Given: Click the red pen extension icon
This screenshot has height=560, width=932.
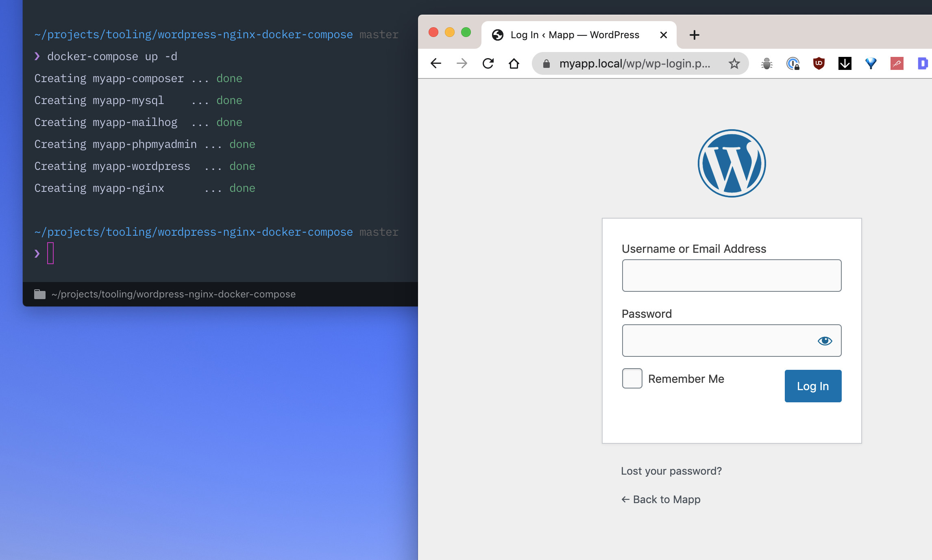Looking at the screenshot, I should point(897,63).
